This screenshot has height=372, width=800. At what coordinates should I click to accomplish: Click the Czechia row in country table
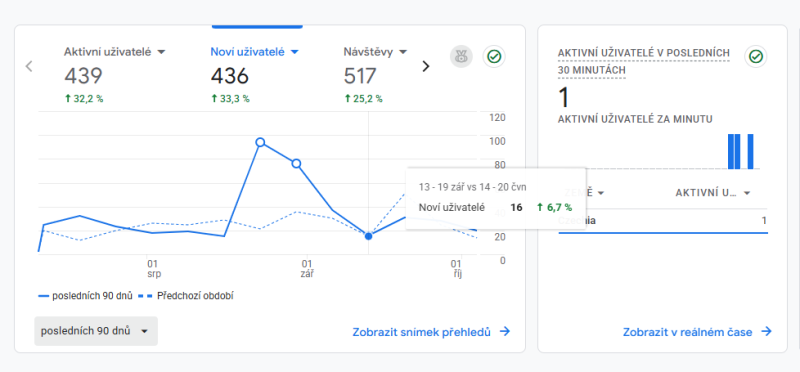(663, 221)
